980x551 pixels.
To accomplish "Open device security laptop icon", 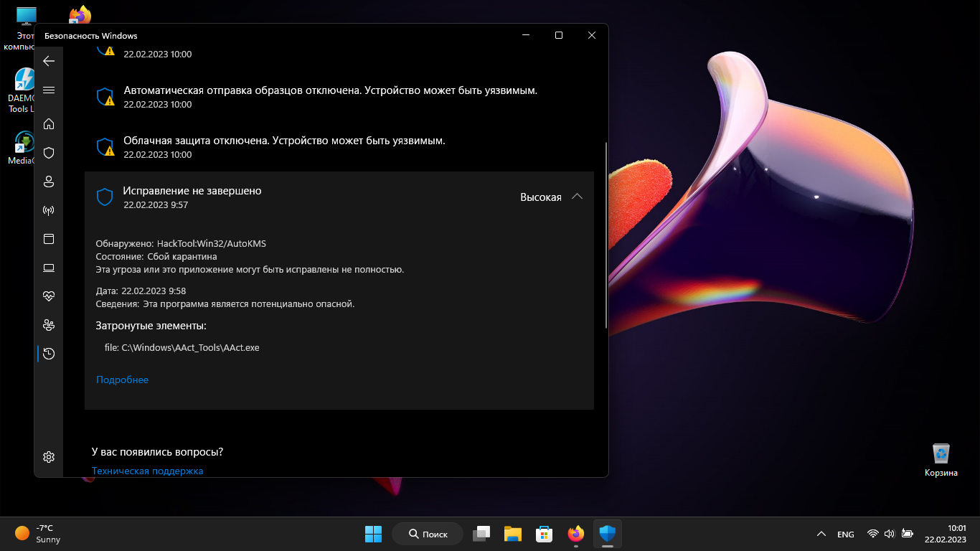I will 49,268.
